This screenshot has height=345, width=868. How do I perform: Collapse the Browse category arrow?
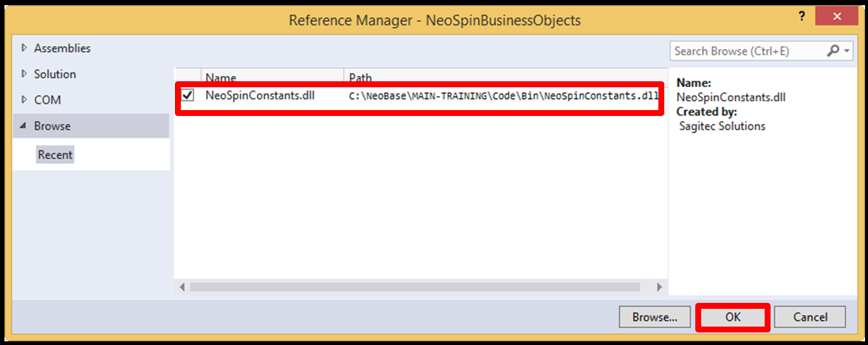(x=24, y=126)
